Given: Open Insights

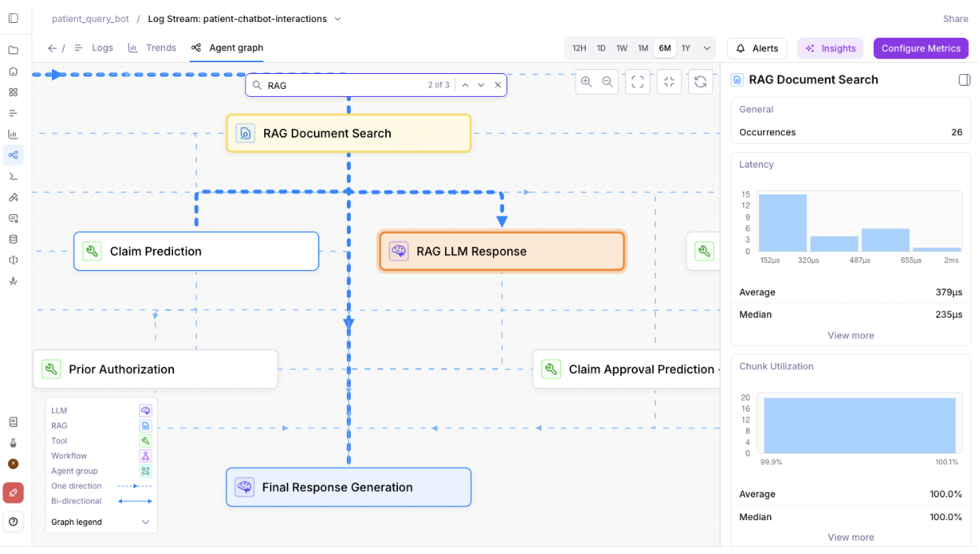Looking at the screenshot, I should point(830,48).
